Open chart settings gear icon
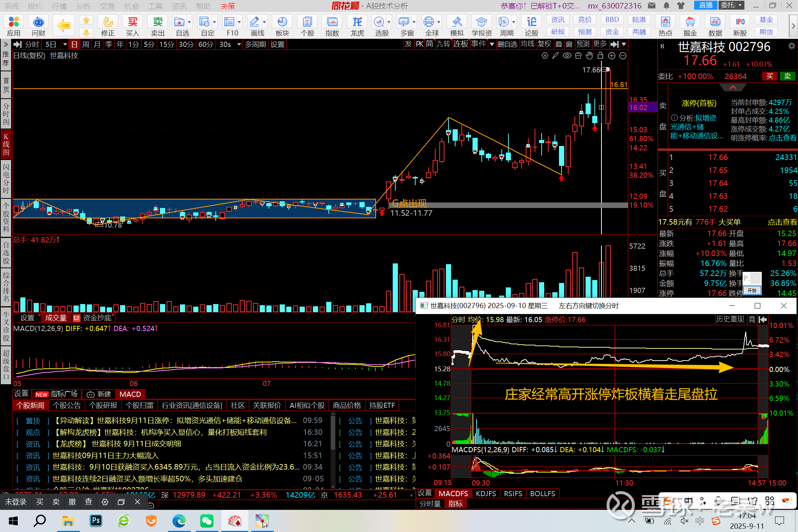The image size is (798, 532). click(545, 56)
